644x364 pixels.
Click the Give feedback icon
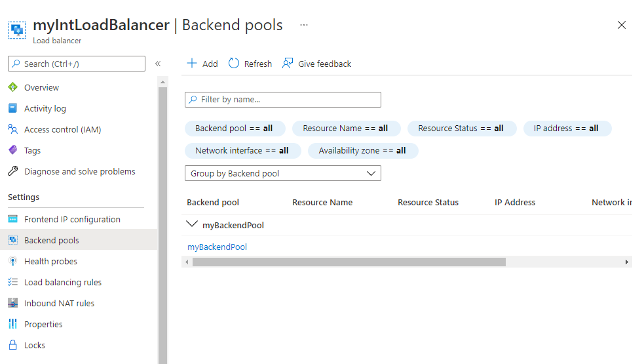[288, 64]
